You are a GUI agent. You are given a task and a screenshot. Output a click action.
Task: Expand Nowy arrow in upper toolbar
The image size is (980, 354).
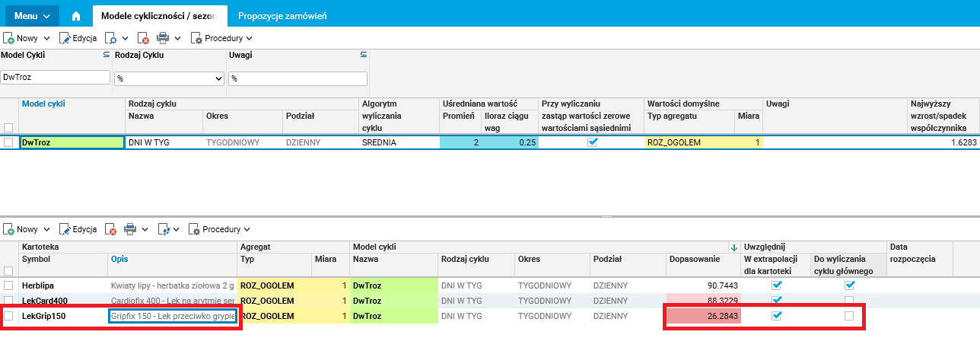click(x=46, y=38)
